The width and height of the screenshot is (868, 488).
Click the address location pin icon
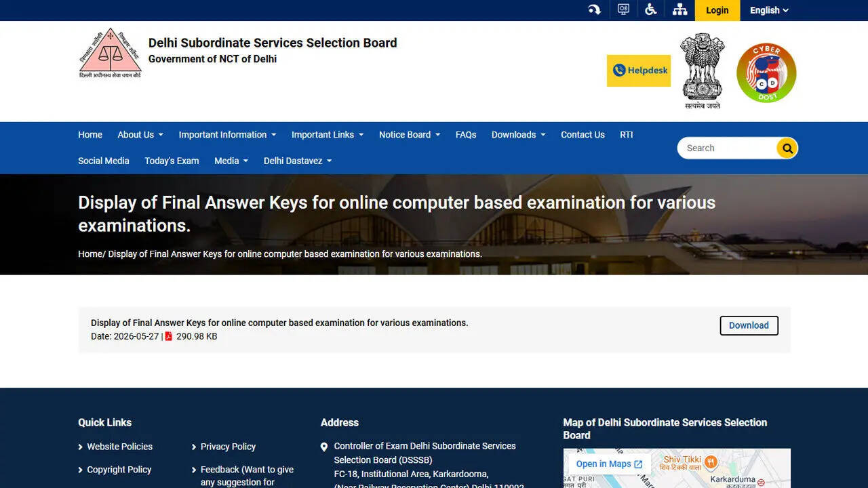click(x=324, y=447)
